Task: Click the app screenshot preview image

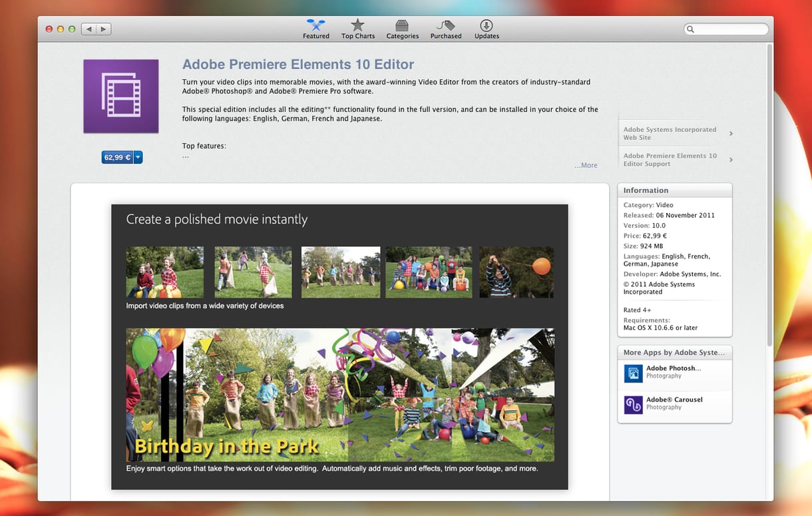Action: pos(339,347)
